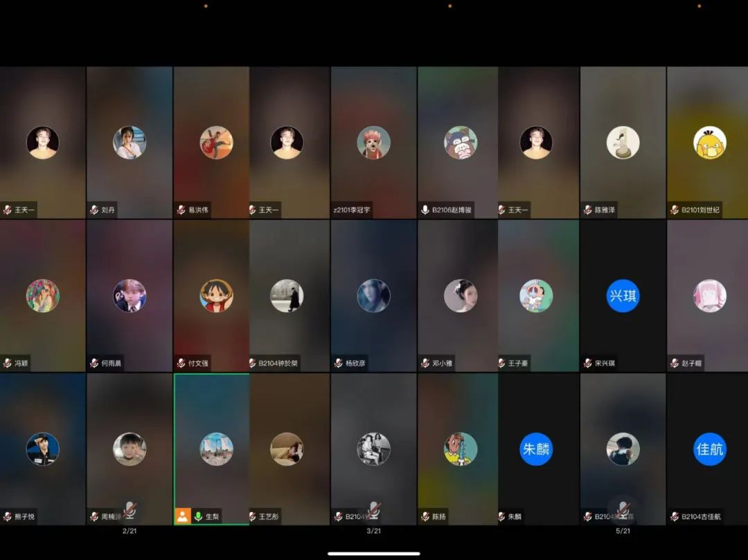Click the muted mic icon beside 熊子悦
748x560 pixels.
pos(8,516)
